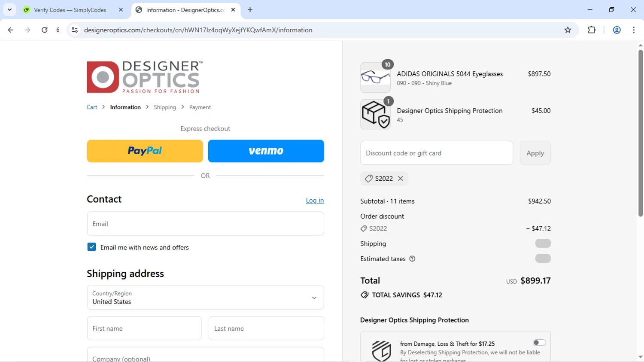Viewport: 644px width, 362px height.
Task: Bookmark this page with the star icon
Action: coord(568,30)
